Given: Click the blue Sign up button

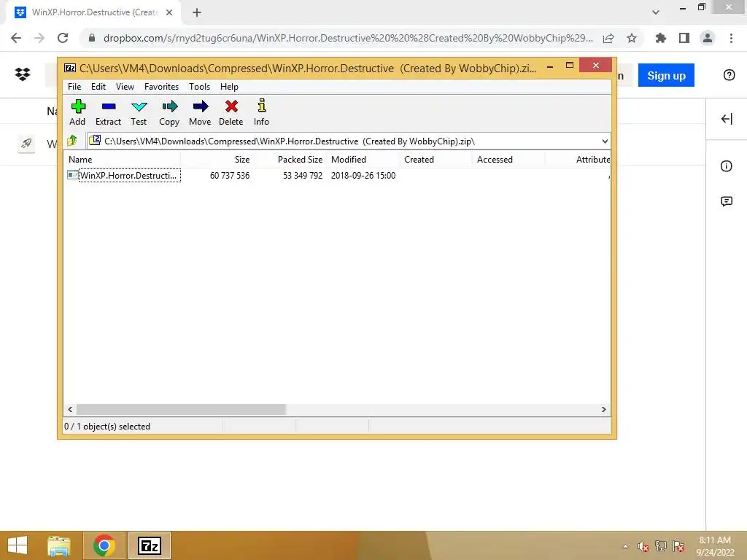Looking at the screenshot, I should pos(666,75).
